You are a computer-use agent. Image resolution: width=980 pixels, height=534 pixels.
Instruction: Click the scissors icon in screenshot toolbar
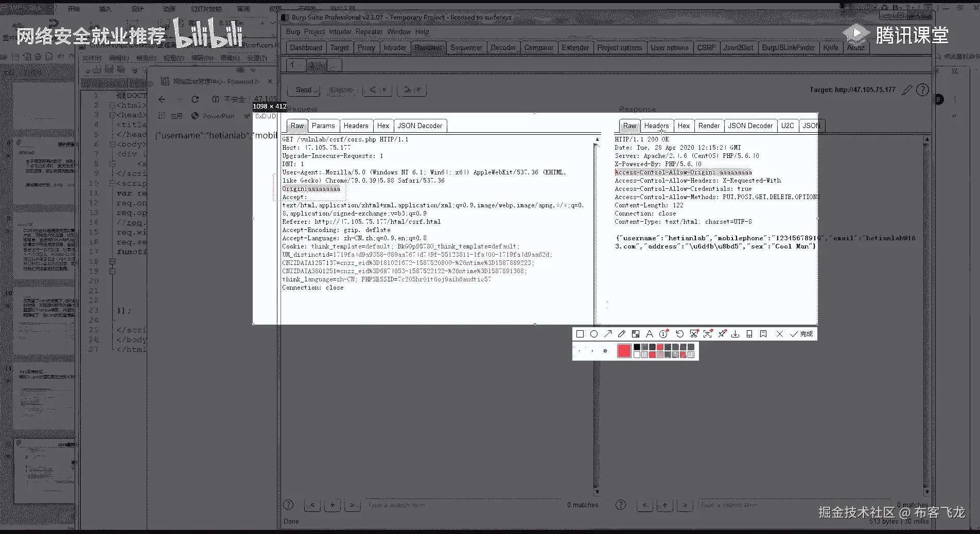click(694, 334)
